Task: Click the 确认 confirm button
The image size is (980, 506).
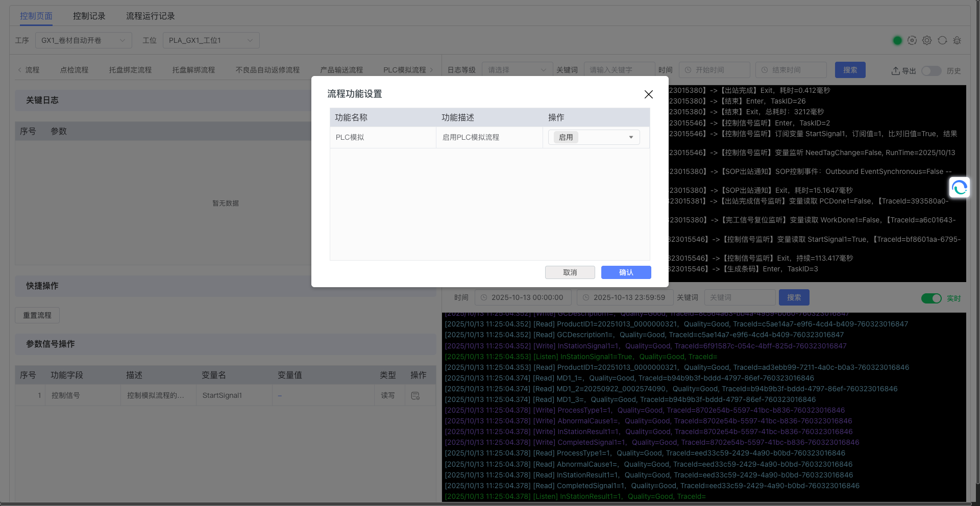Action: (x=626, y=272)
